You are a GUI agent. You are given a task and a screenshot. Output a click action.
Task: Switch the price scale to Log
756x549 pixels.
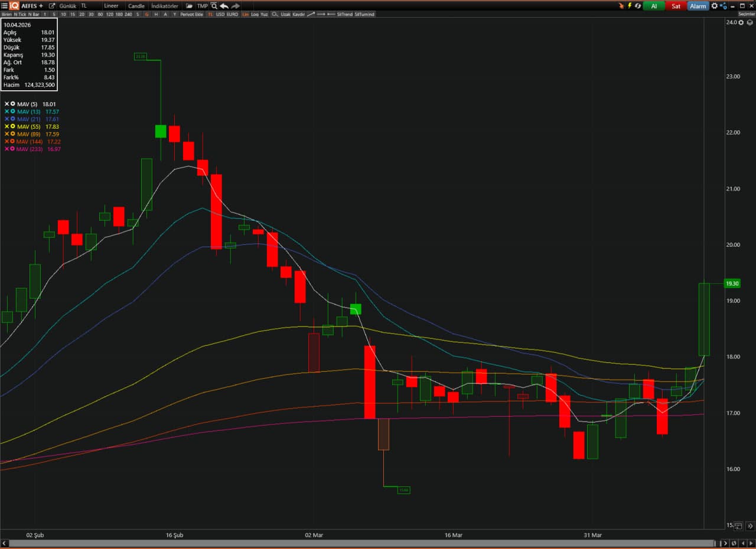255,14
